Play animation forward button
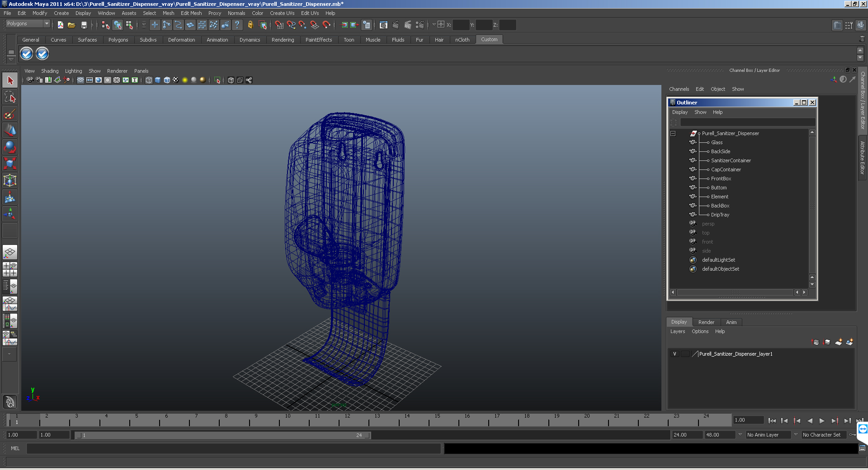 pos(822,421)
